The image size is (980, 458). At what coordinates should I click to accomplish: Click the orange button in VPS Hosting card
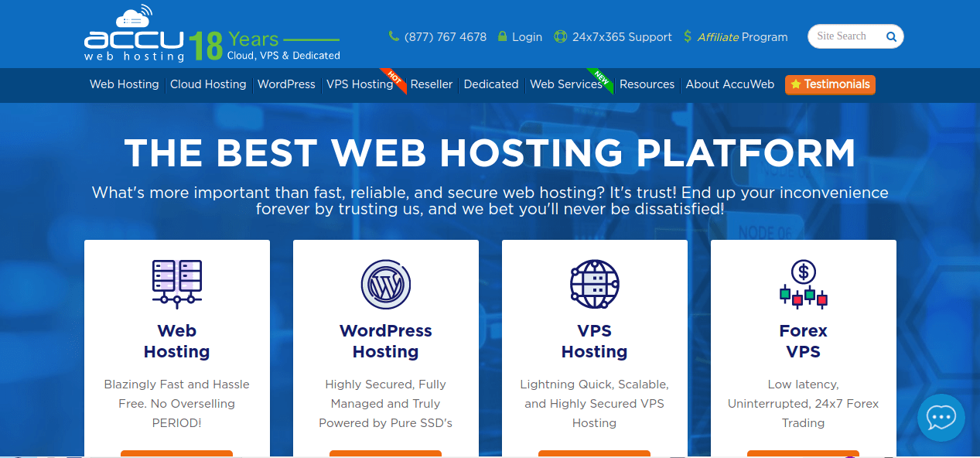pyautogui.click(x=595, y=453)
